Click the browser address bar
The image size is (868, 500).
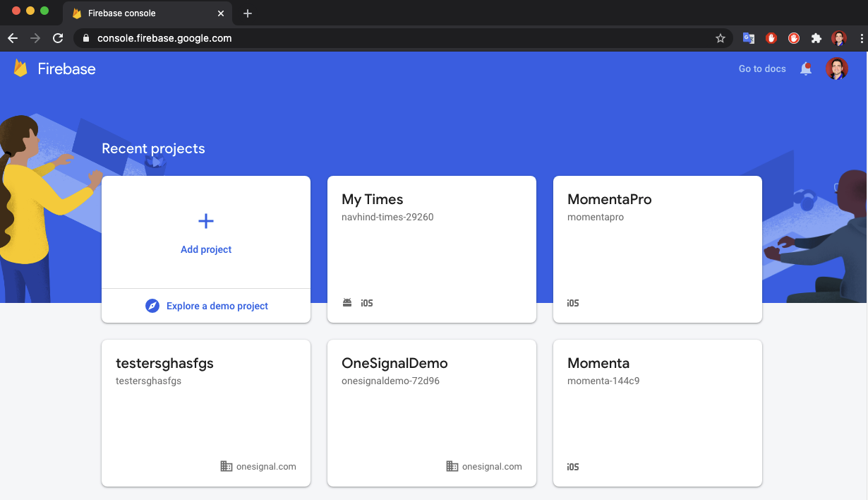pos(282,38)
